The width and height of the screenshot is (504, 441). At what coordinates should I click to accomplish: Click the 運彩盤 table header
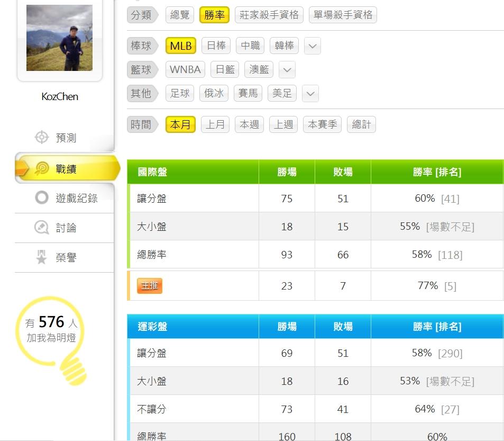152,327
